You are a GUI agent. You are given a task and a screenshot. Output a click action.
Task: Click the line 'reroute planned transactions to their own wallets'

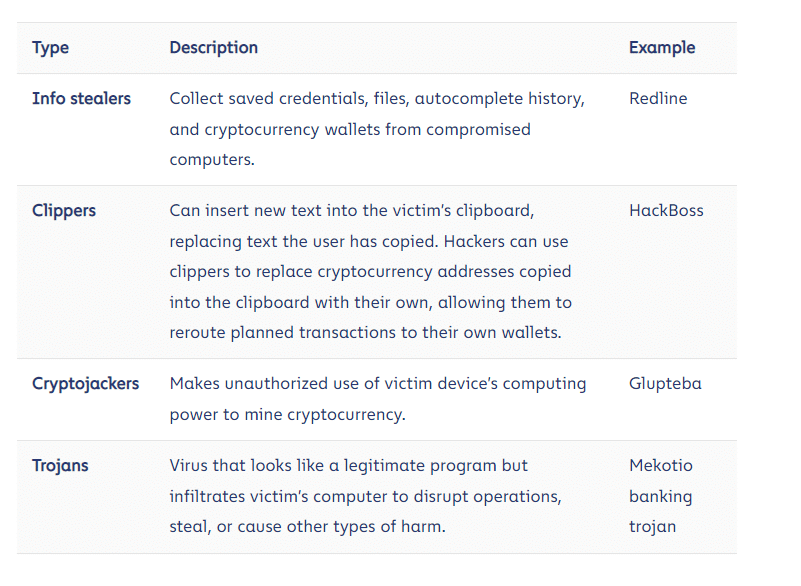(x=365, y=333)
